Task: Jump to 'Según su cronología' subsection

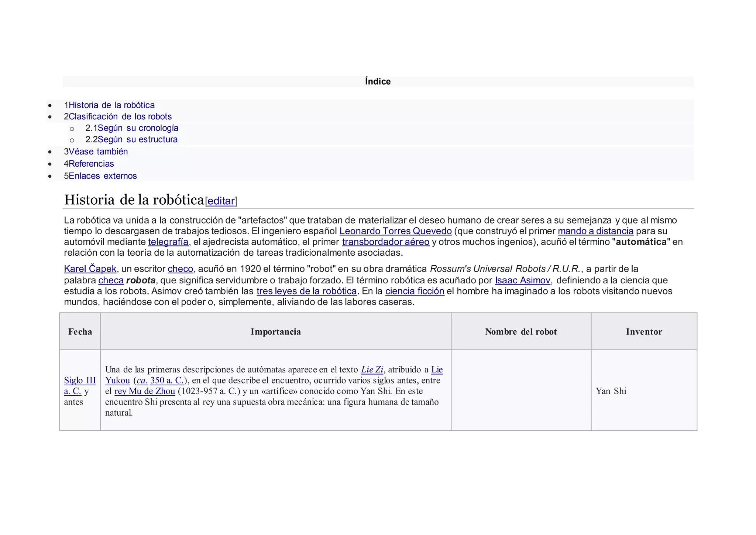Action: (x=137, y=128)
